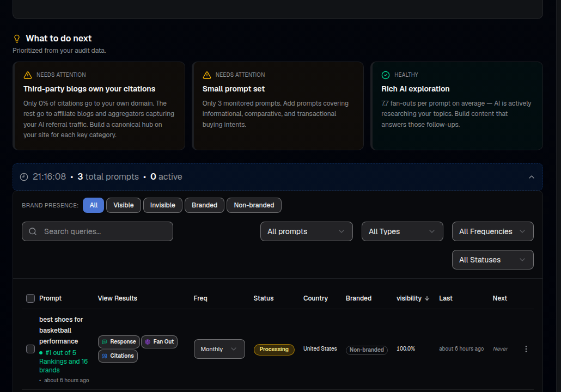Screen dimensions: 561x392
Task: Select the All brand presence filter
Action: click(93, 205)
